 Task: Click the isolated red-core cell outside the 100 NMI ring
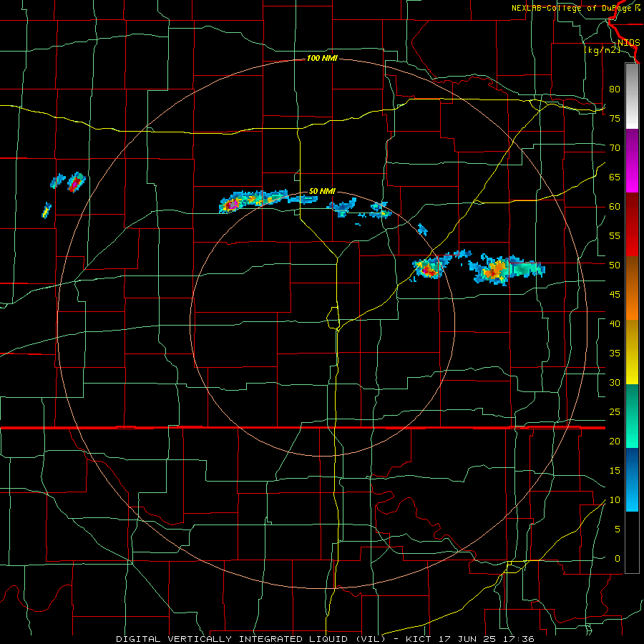(76, 182)
